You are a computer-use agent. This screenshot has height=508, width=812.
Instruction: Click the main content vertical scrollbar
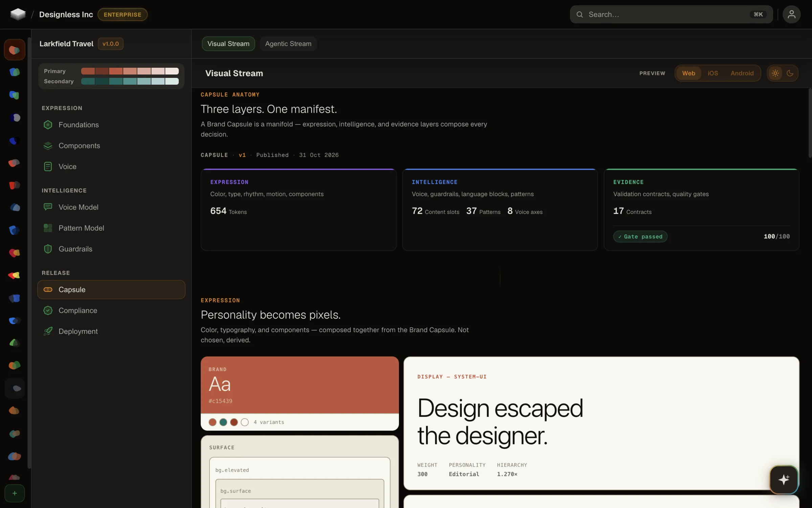click(x=810, y=123)
